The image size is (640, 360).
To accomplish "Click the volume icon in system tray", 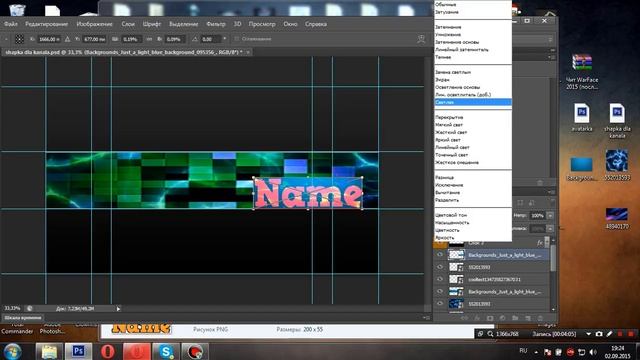I will point(593,351).
